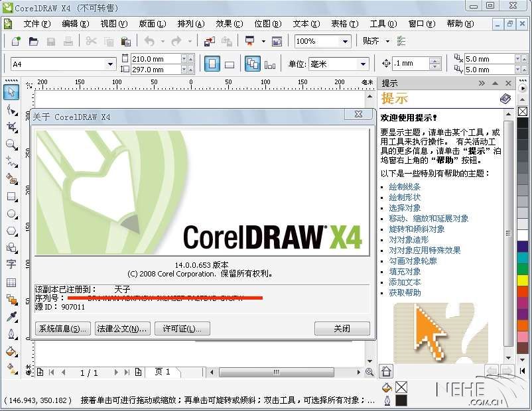Viewport: 532px width, 411px height.
Task: Go to the next page arrow
Action: click(116, 372)
